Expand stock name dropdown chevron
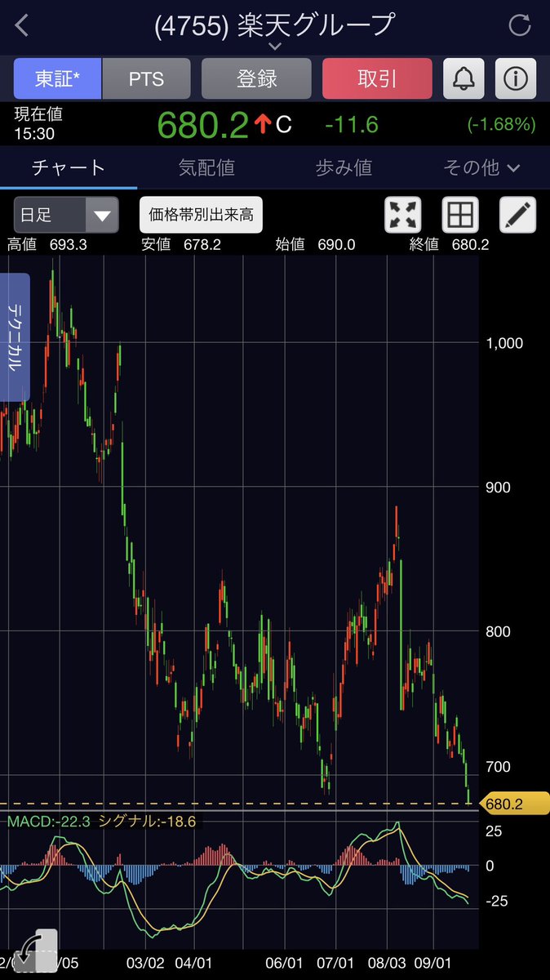 point(275,47)
